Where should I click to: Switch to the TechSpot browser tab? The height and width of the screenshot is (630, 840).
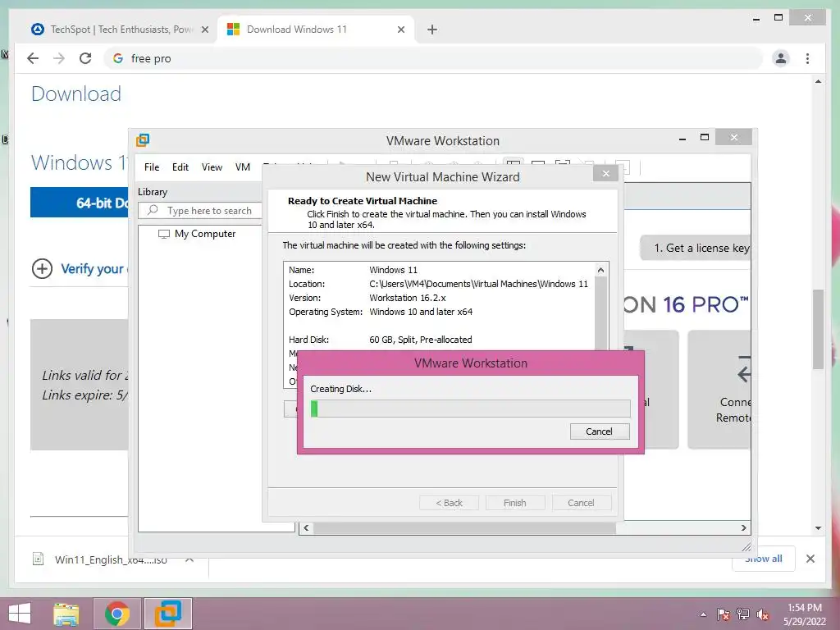pyautogui.click(x=120, y=30)
